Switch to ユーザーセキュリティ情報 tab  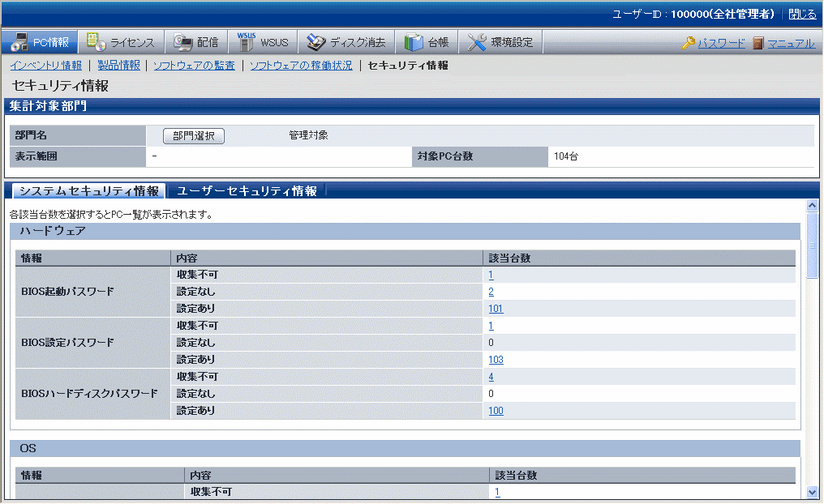click(247, 190)
